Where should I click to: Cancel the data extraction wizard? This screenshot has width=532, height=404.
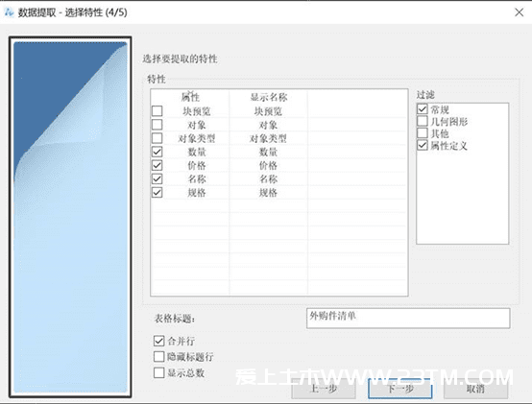(x=475, y=389)
